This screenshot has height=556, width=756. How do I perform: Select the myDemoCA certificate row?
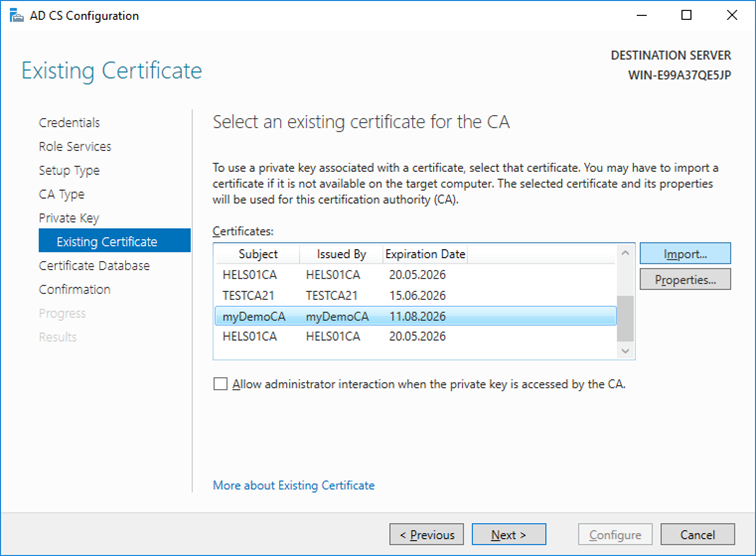(414, 316)
